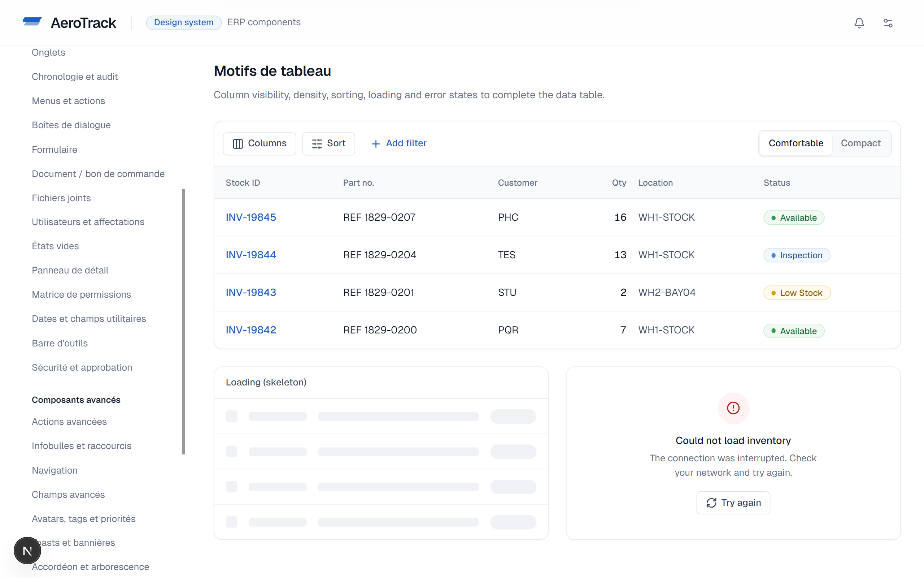924x578 pixels.
Task: Open Avatars, tags et priorités
Action: pos(84,519)
